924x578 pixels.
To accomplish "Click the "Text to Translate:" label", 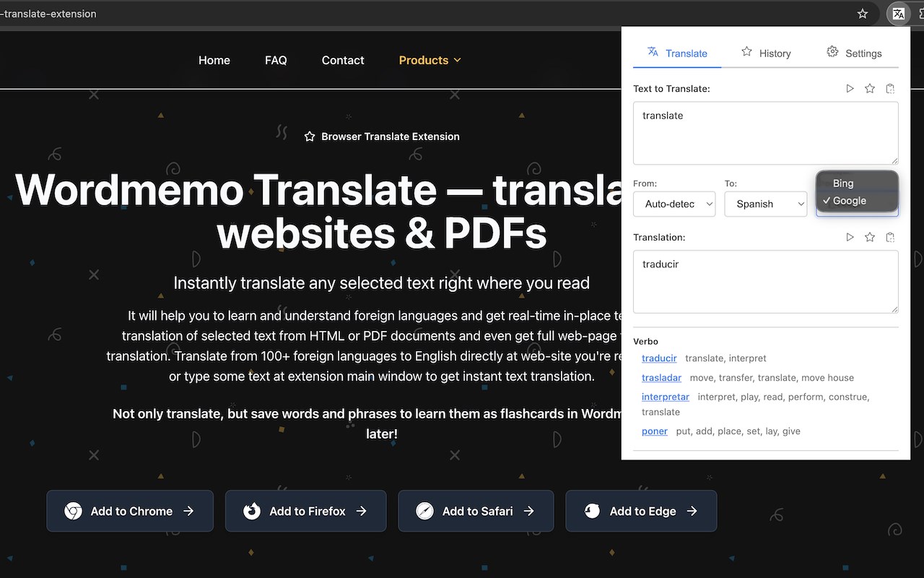I will (x=671, y=89).
